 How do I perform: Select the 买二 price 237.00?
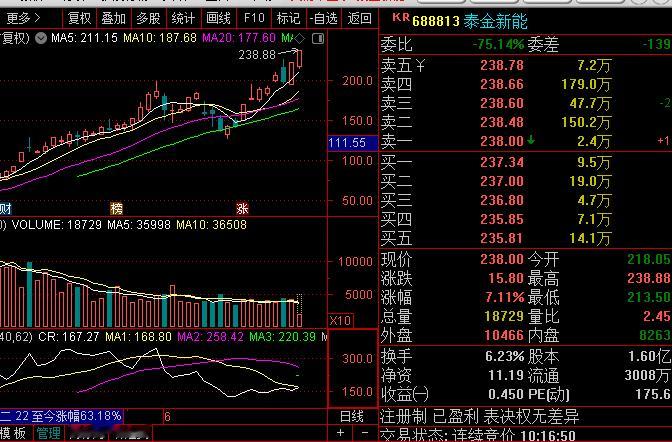(x=501, y=181)
